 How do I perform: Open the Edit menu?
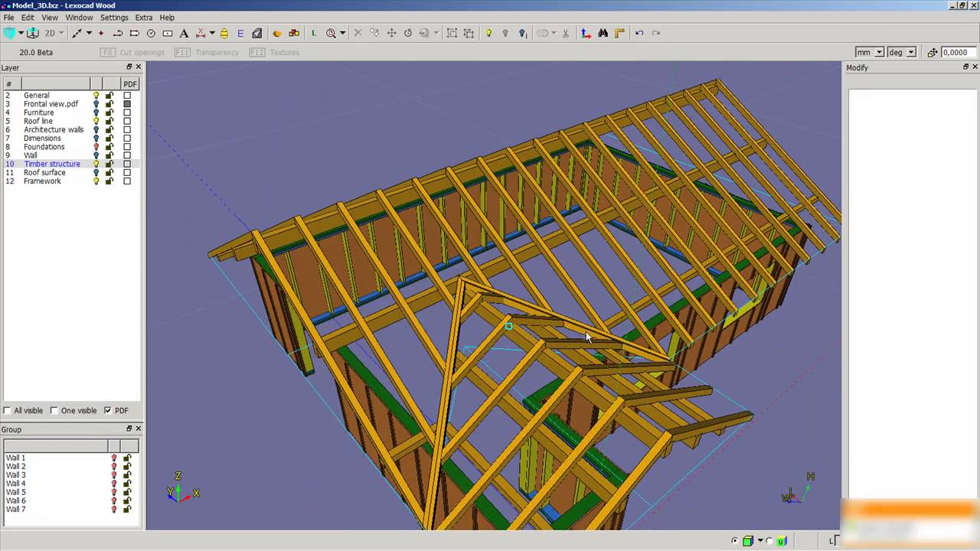click(x=28, y=17)
